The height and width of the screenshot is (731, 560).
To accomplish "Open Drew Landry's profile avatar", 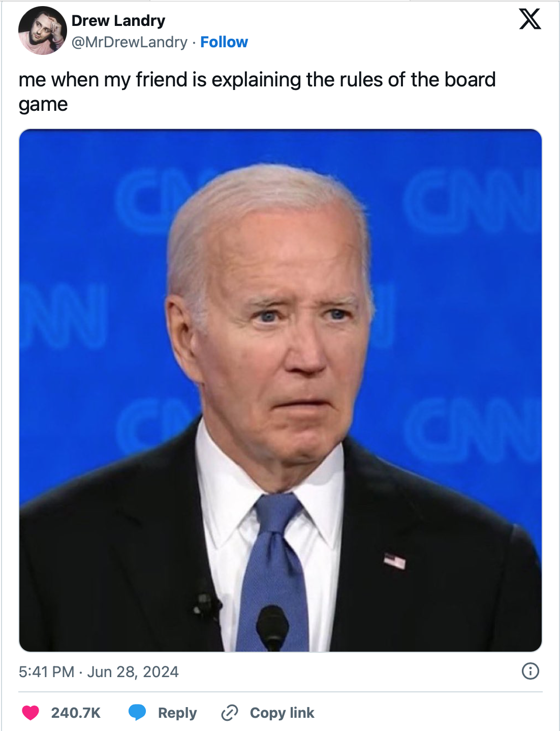I will (x=43, y=31).
